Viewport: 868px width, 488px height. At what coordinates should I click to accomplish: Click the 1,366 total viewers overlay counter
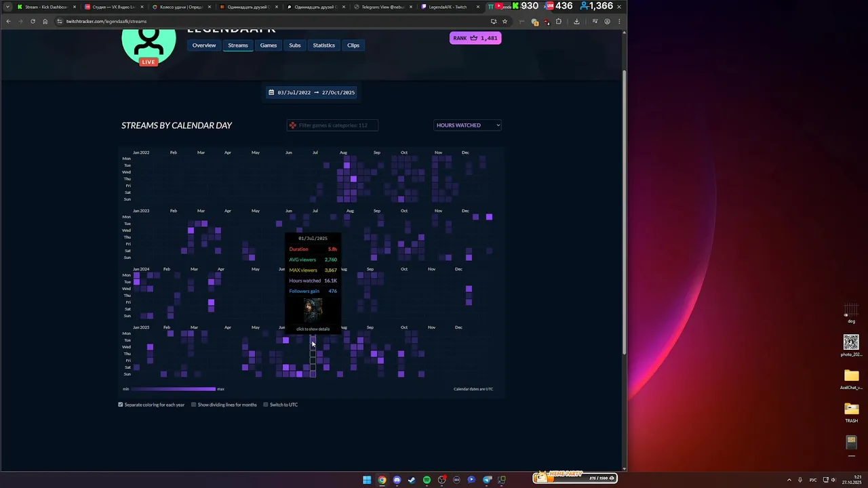click(597, 6)
